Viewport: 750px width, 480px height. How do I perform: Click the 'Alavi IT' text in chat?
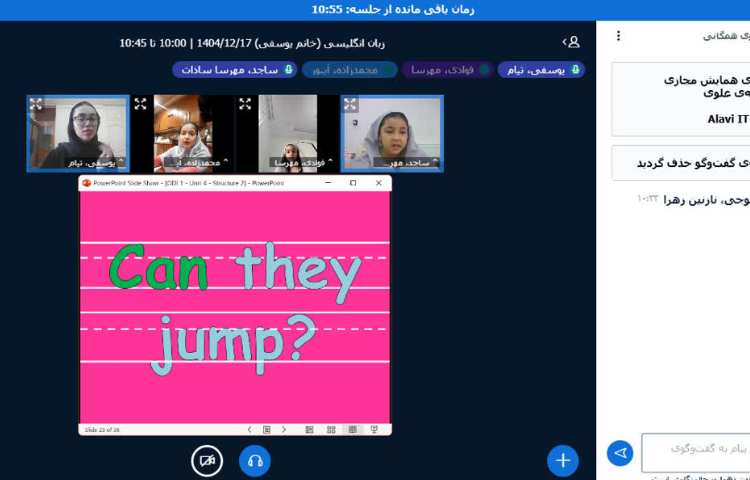click(727, 119)
